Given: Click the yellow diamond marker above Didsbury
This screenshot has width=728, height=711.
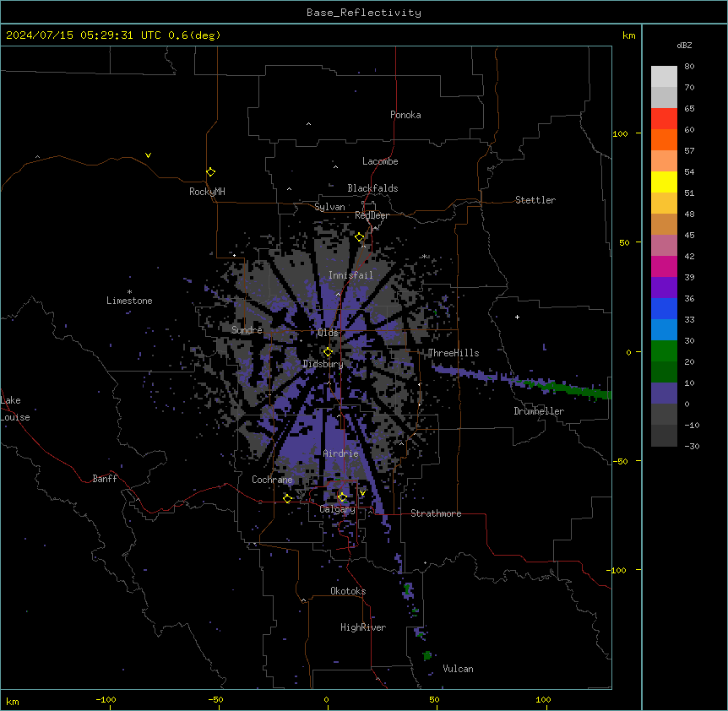Looking at the screenshot, I should 328,352.
